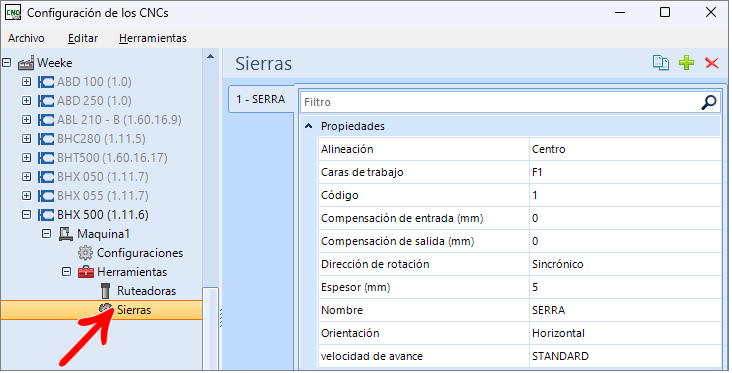Click the red Herramientas toolbox icon
The image size is (732, 373).
(x=86, y=272)
